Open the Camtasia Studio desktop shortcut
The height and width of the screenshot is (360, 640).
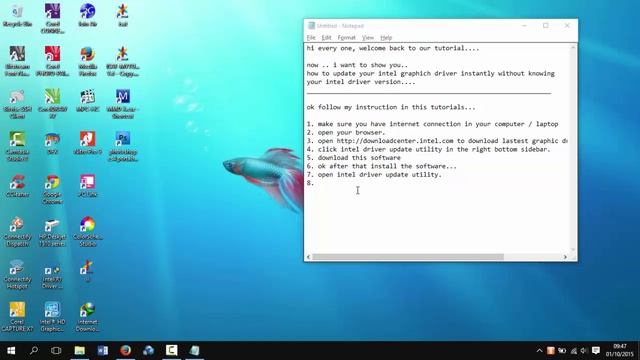coord(17,147)
